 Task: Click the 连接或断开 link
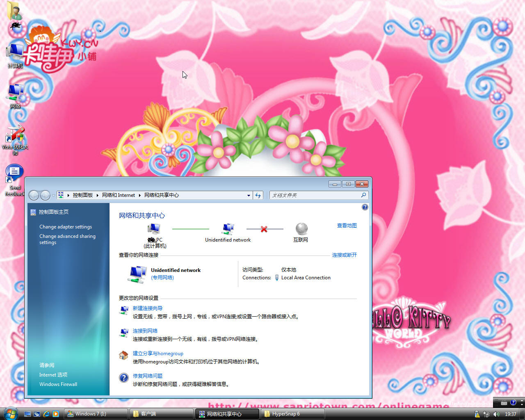click(345, 255)
